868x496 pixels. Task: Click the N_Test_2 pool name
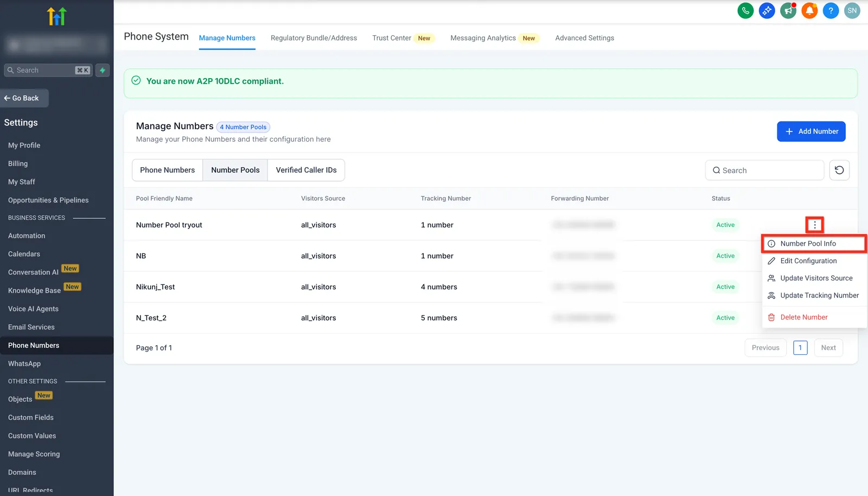click(x=151, y=318)
